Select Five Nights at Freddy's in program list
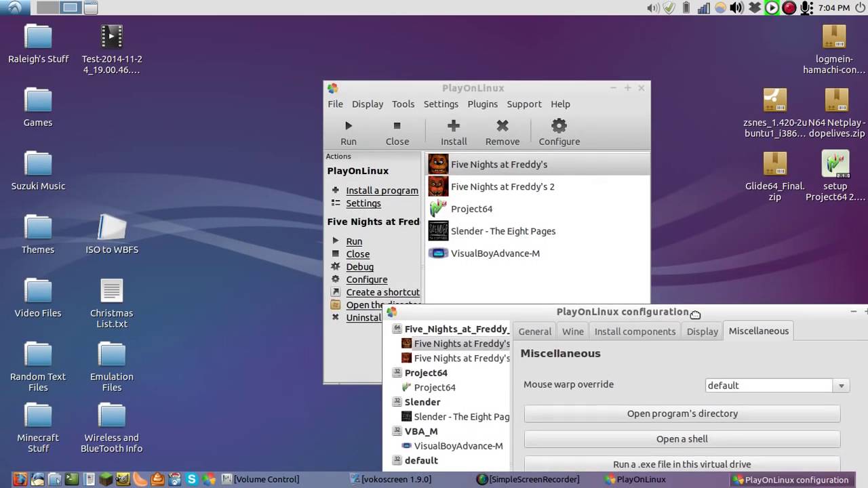 click(x=537, y=164)
